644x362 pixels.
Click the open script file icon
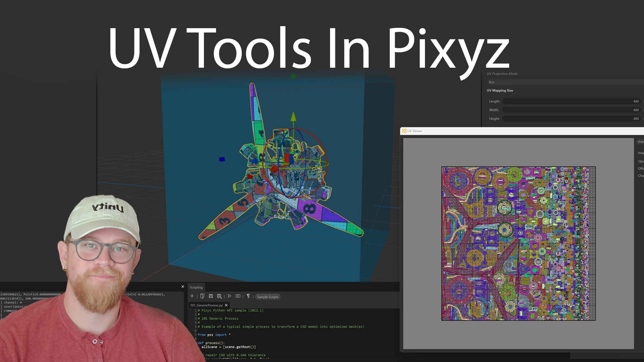[x=202, y=296]
